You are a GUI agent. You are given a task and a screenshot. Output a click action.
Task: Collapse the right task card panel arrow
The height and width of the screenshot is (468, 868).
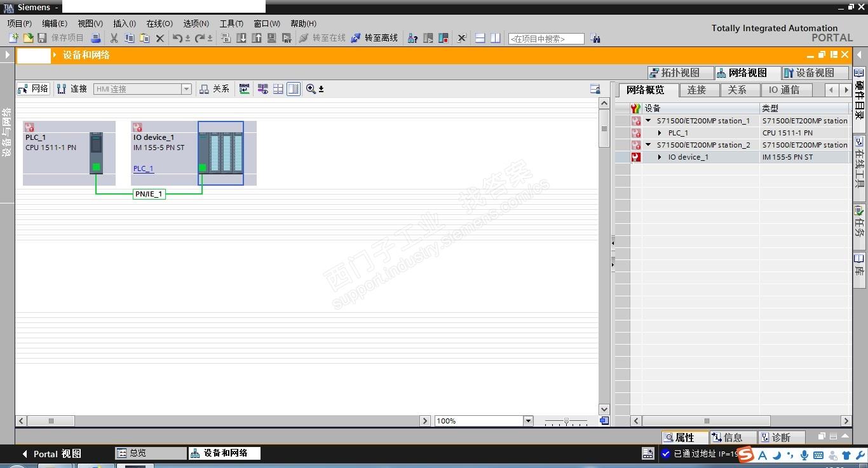tap(860, 55)
